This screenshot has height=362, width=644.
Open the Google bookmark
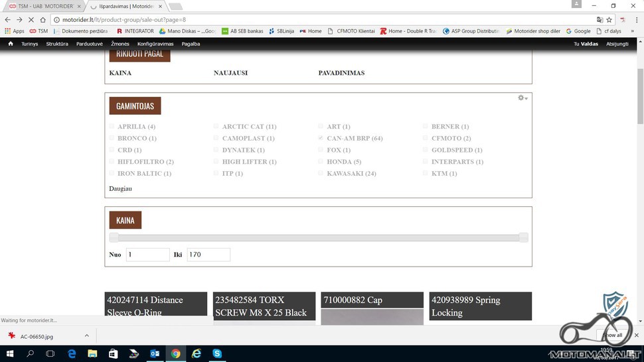click(x=578, y=31)
